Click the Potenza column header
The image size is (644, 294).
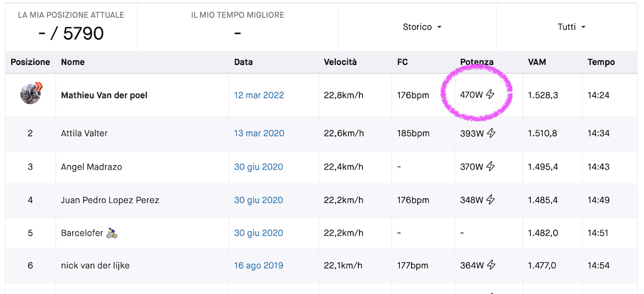(x=477, y=62)
